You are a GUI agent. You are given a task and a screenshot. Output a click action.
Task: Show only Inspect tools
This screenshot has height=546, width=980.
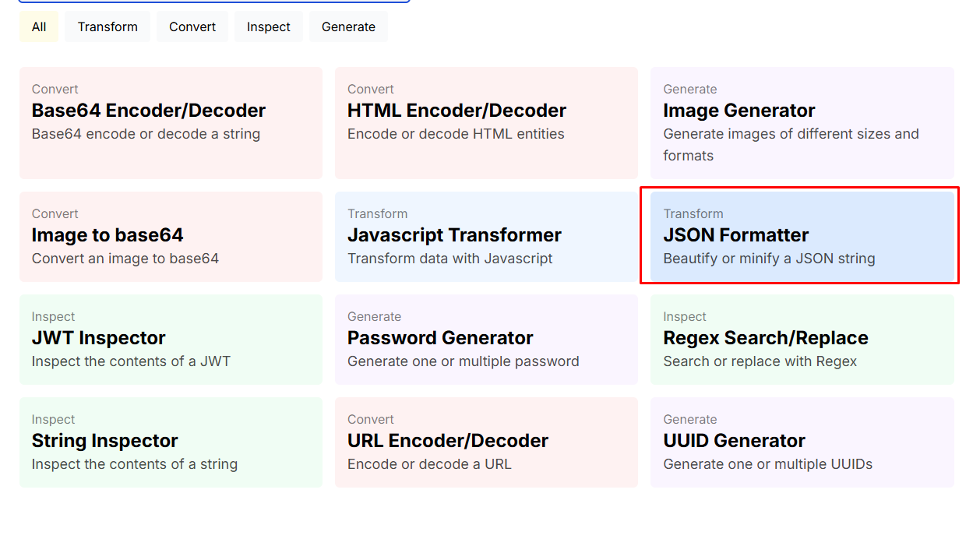click(268, 26)
